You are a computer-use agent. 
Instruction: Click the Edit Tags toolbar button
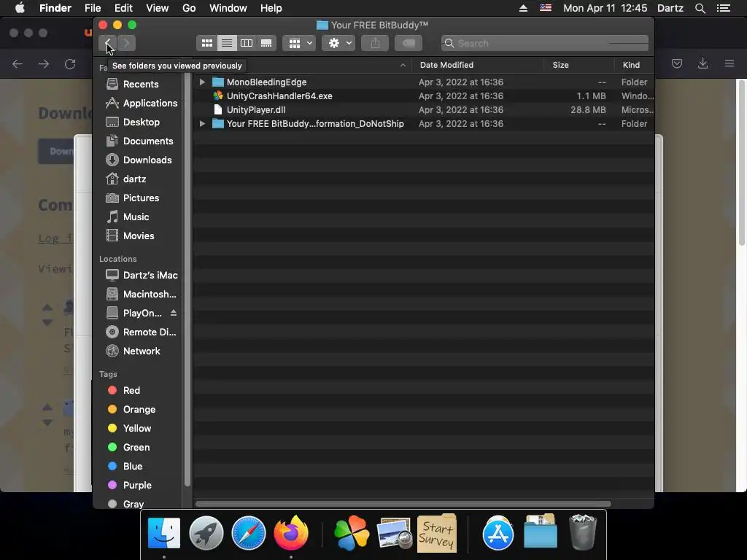[x=409, y=43]
